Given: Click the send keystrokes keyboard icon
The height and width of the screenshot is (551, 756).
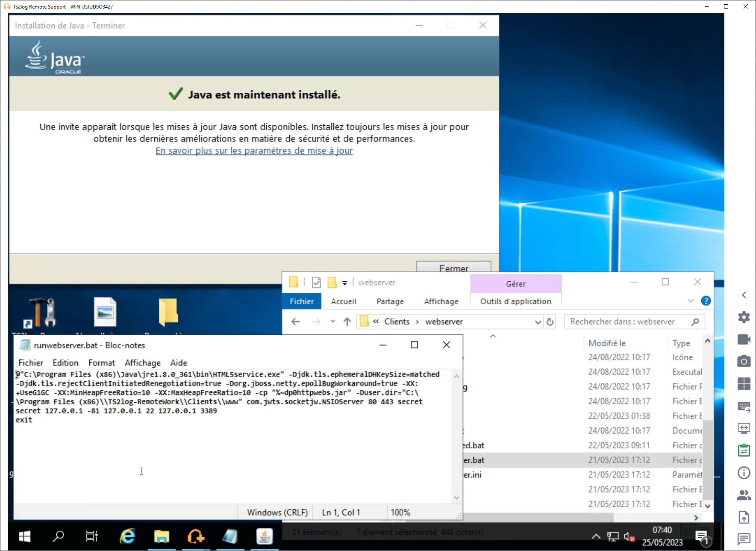Looking at the screenshot, I should pos(744,407).
